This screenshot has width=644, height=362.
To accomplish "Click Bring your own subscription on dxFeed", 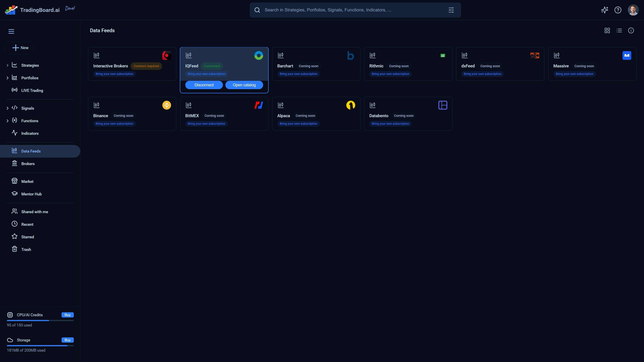I will pos(482,74).
